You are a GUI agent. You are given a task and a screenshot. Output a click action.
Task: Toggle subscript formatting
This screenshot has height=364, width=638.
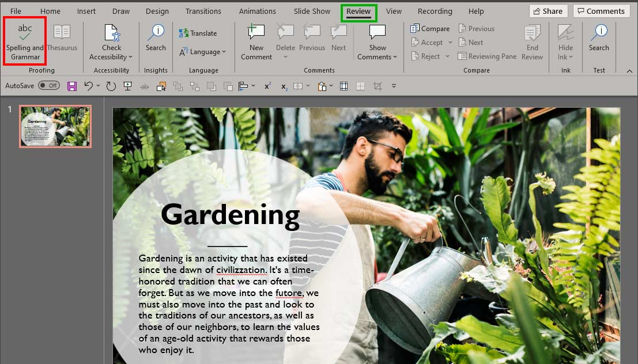coord(283,87)
